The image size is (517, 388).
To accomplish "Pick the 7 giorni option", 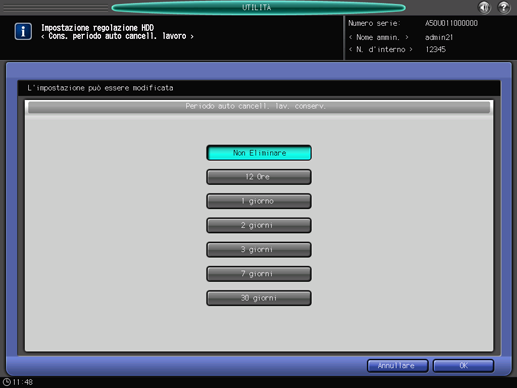I will [x=259, y=274].
